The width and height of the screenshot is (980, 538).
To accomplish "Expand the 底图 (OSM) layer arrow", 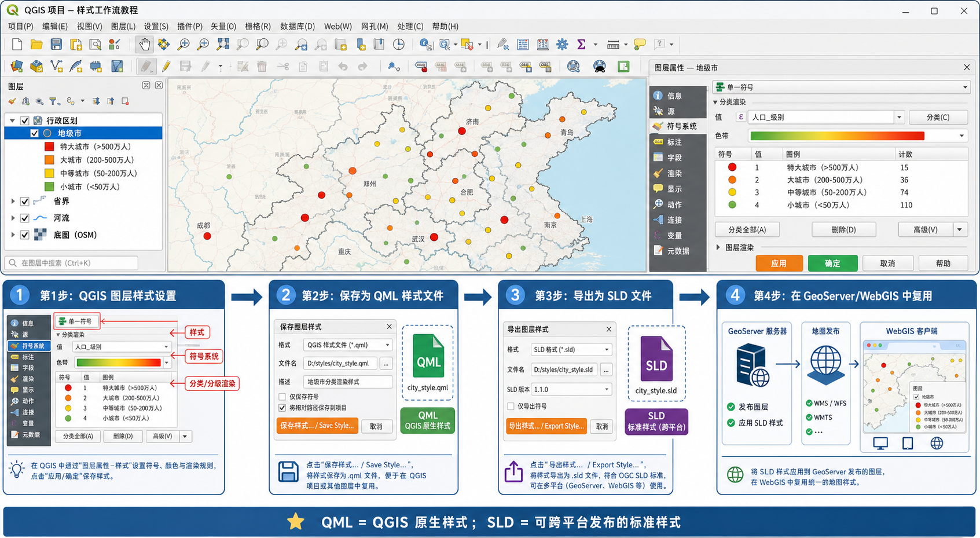I will coord(13,235).
